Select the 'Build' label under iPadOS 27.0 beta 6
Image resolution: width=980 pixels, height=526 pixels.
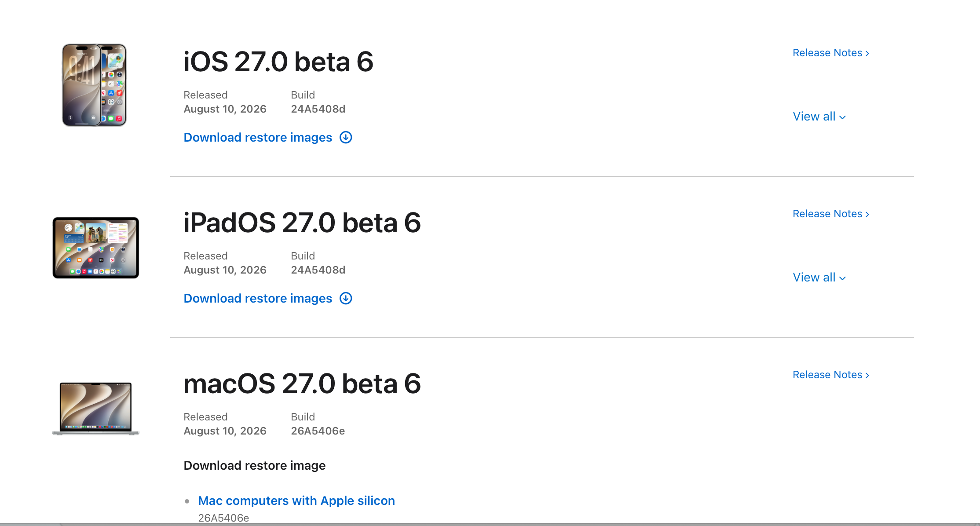pos(303,256)
